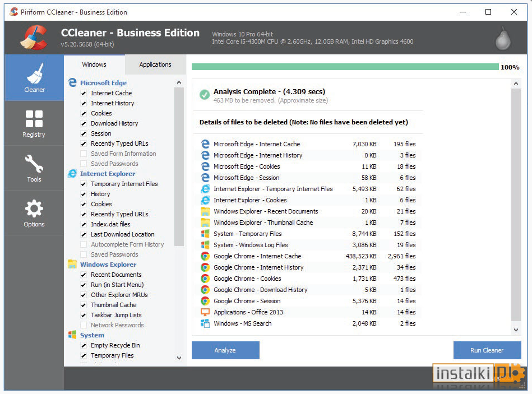Uncheck Download History under Microsoft Edge
Viewport: 532px width, 394px height.
click(84, 123)
